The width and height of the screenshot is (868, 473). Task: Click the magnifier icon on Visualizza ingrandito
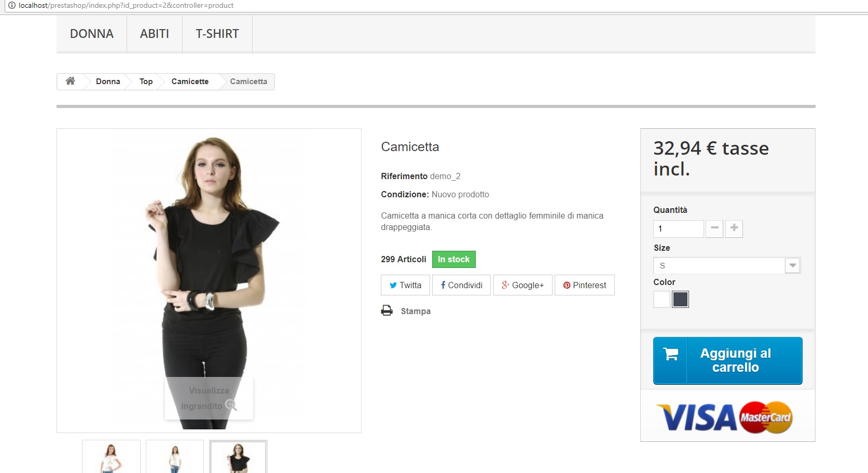231,405
